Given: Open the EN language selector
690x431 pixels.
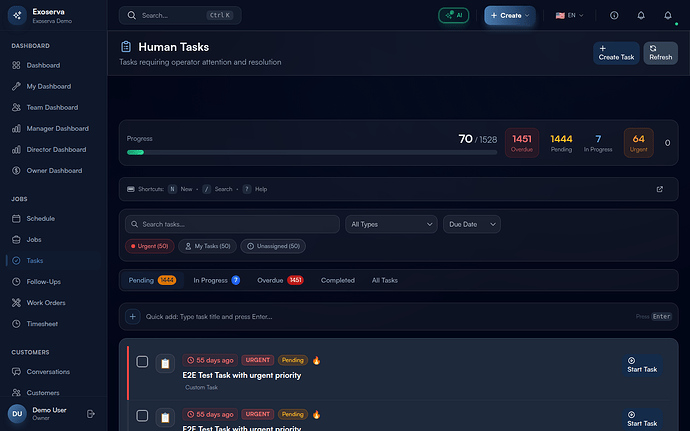Looking at the screenshot, I should [x=569, y=16].
